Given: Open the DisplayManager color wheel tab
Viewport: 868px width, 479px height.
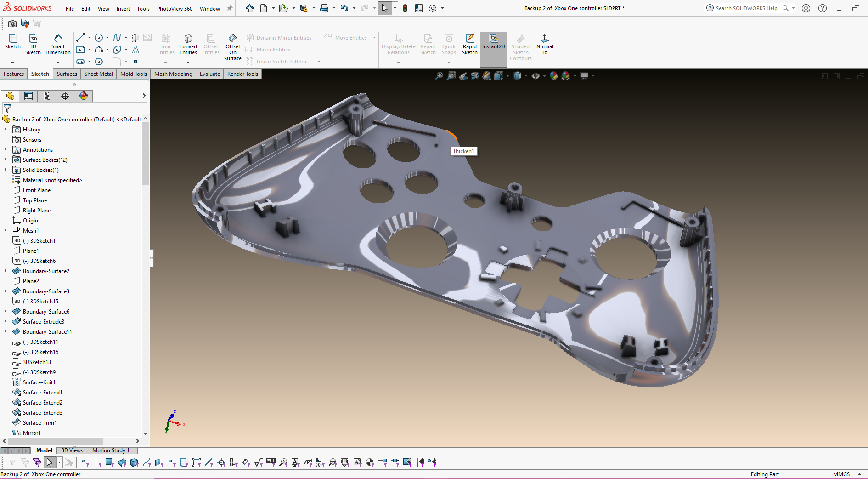Looking at the screenshot, I should click(84, 96).
